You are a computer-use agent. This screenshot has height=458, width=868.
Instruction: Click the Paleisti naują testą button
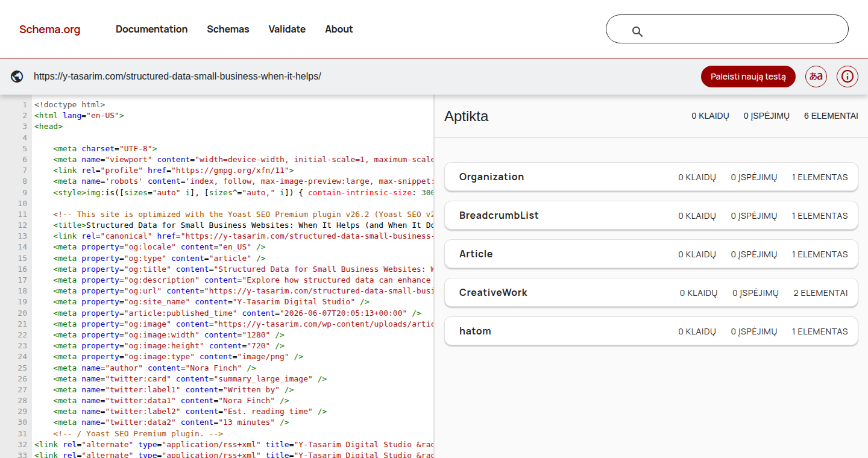(748, 77)
